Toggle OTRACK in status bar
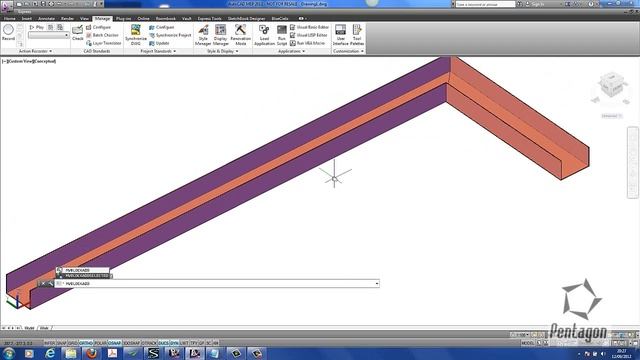Screen dimensions: 640x360 coord(149,343)
